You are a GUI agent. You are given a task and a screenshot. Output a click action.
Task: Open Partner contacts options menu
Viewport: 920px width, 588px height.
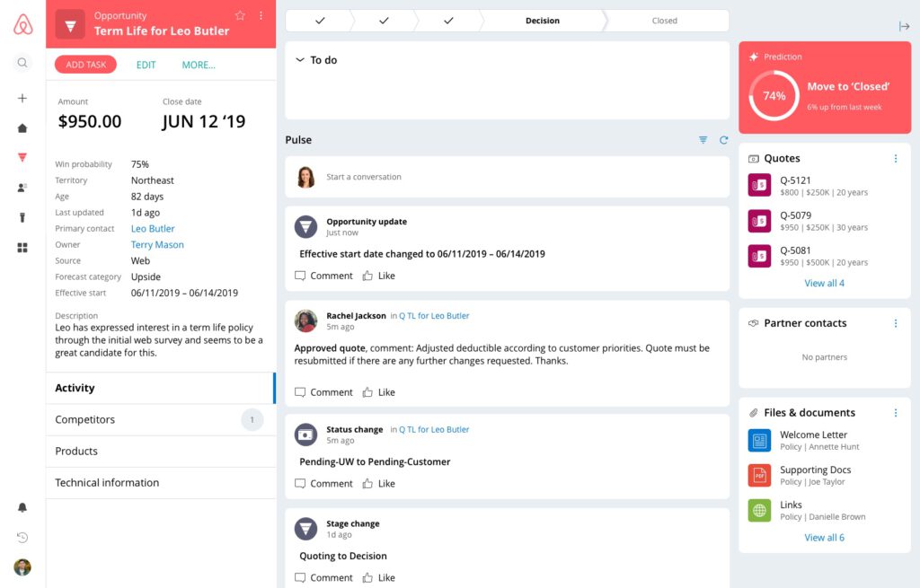(896, 323)
